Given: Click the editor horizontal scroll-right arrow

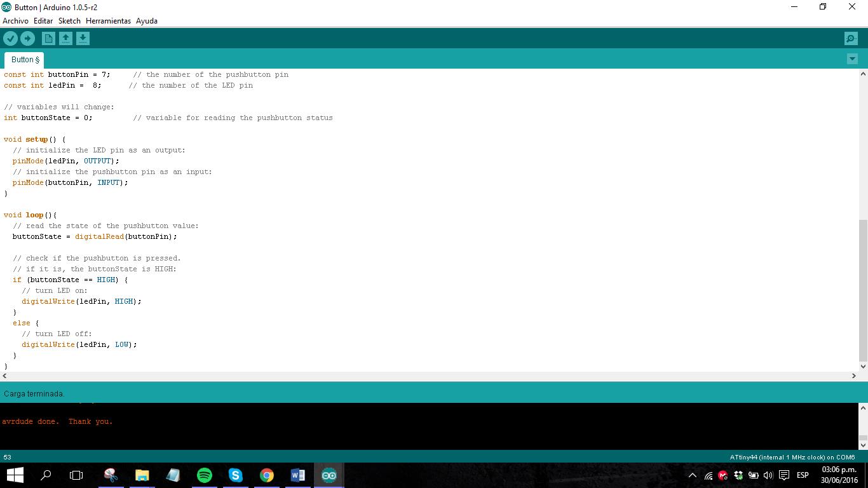Looking at the screenshot, I should [853, 376].
